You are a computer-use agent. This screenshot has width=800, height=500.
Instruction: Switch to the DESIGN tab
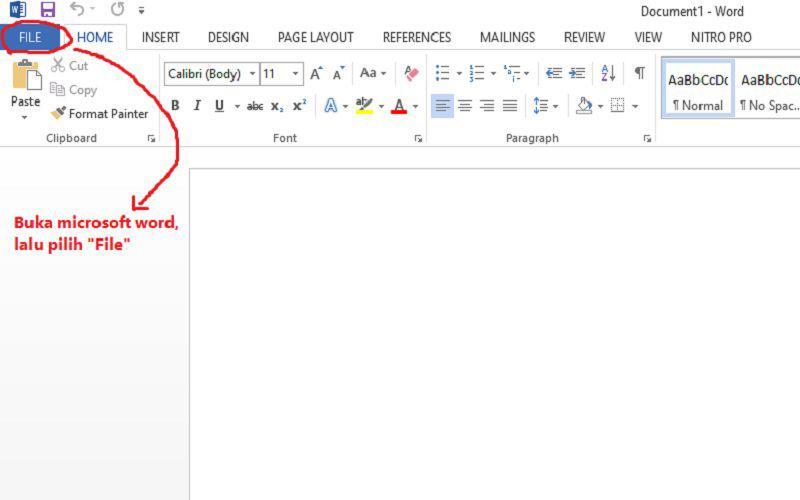[228, 37]
